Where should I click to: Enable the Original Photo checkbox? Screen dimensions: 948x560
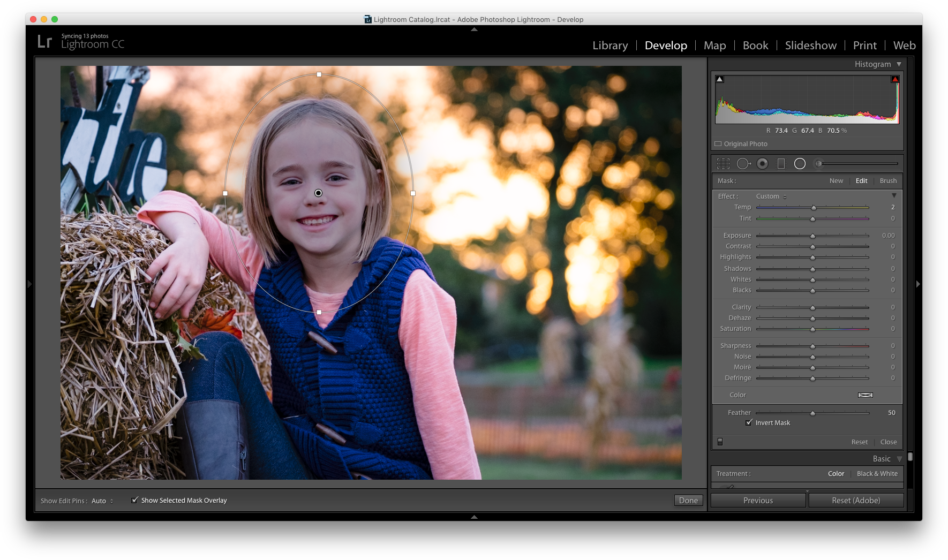coord(718,144)
